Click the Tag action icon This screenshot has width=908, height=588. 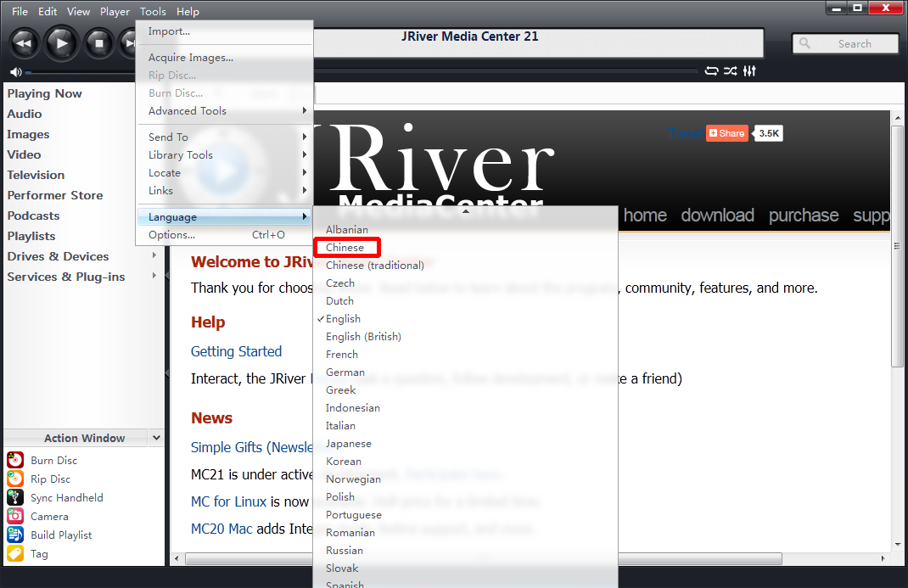[x=15, y=554]
